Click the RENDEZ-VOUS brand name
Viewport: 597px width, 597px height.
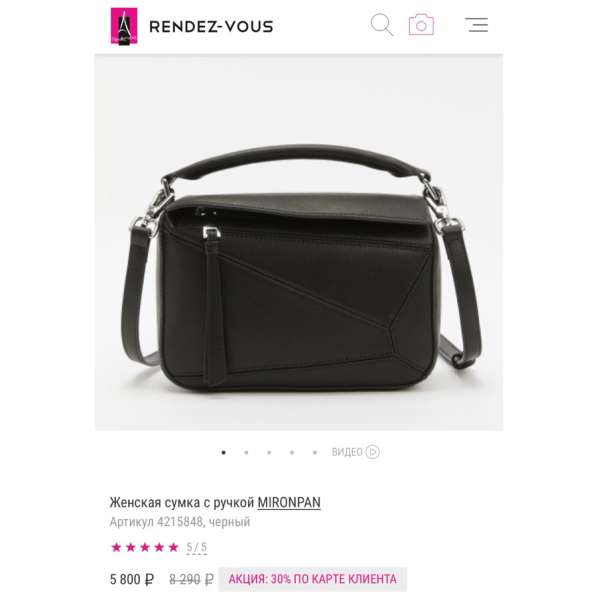[x=211, y=27]
